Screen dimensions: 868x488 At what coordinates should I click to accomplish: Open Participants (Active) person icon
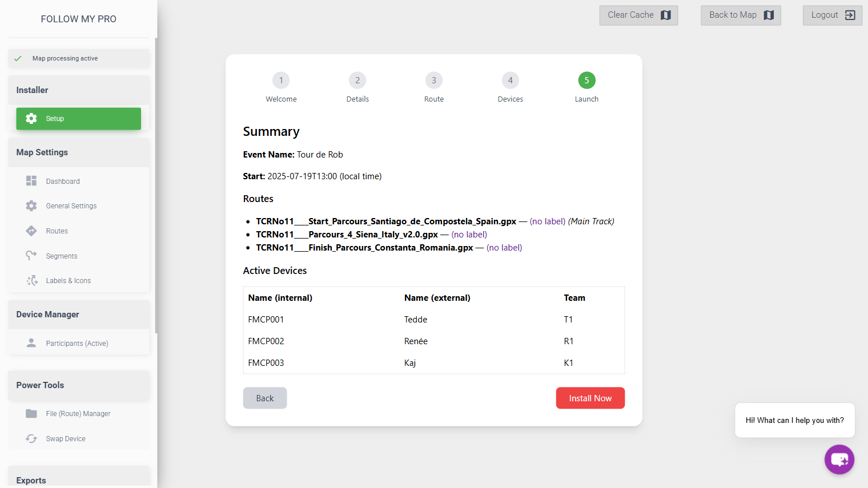pos(31,343)
